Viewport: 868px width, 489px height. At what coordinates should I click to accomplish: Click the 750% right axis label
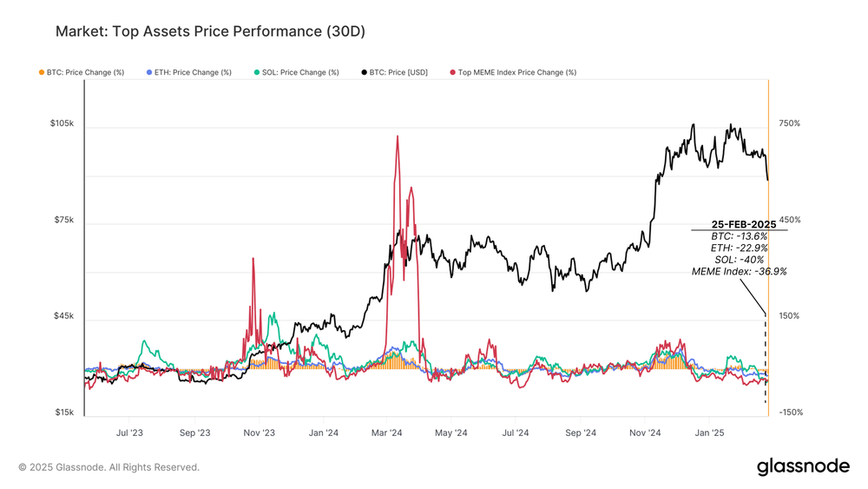(789, 123)
